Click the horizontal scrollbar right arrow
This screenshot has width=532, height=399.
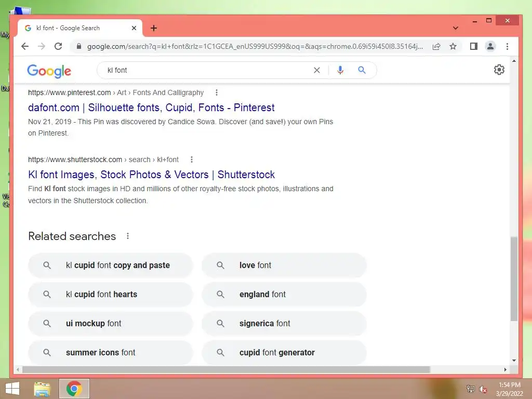505,369
